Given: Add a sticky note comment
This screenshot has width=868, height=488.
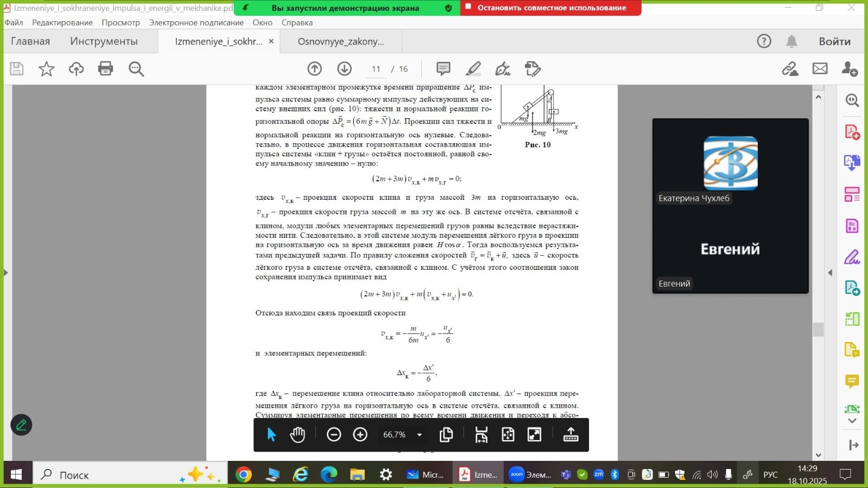Looking at the screenshot, I should pos(443,69).
